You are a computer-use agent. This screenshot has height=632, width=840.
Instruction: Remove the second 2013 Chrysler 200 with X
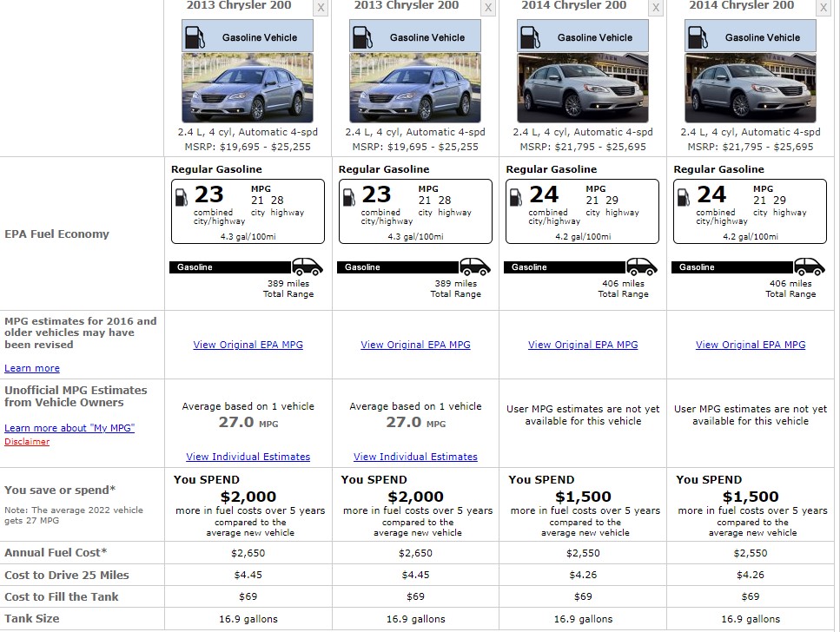488,8
